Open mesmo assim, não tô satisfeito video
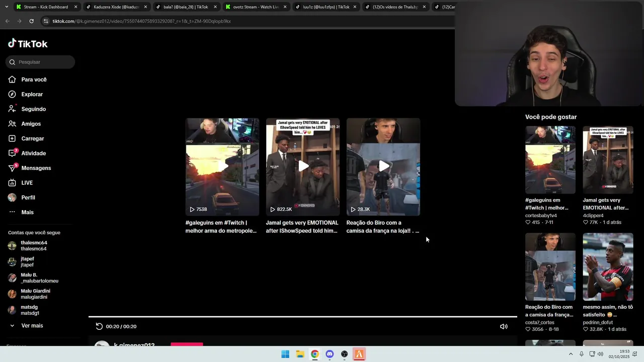 608,267
